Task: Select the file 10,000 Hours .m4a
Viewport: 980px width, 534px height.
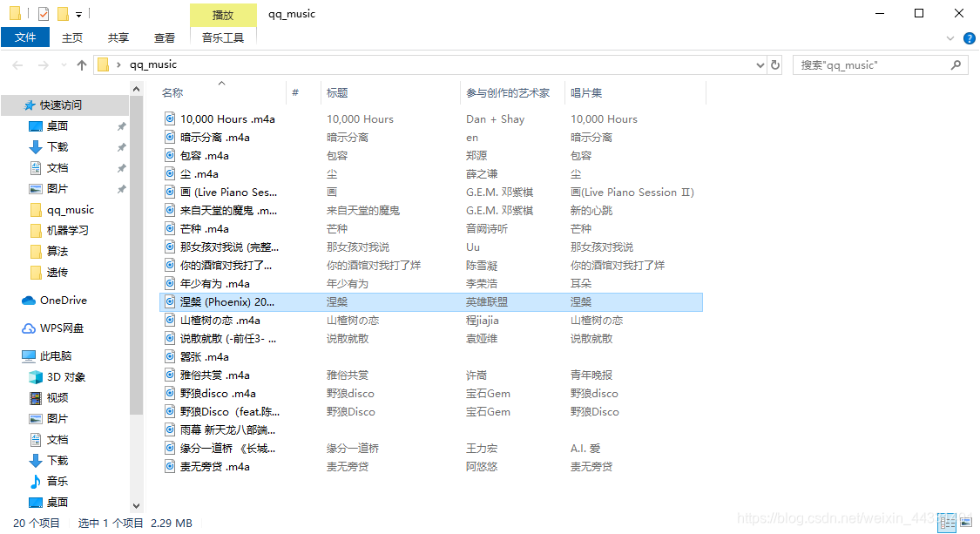Action: 227,118
